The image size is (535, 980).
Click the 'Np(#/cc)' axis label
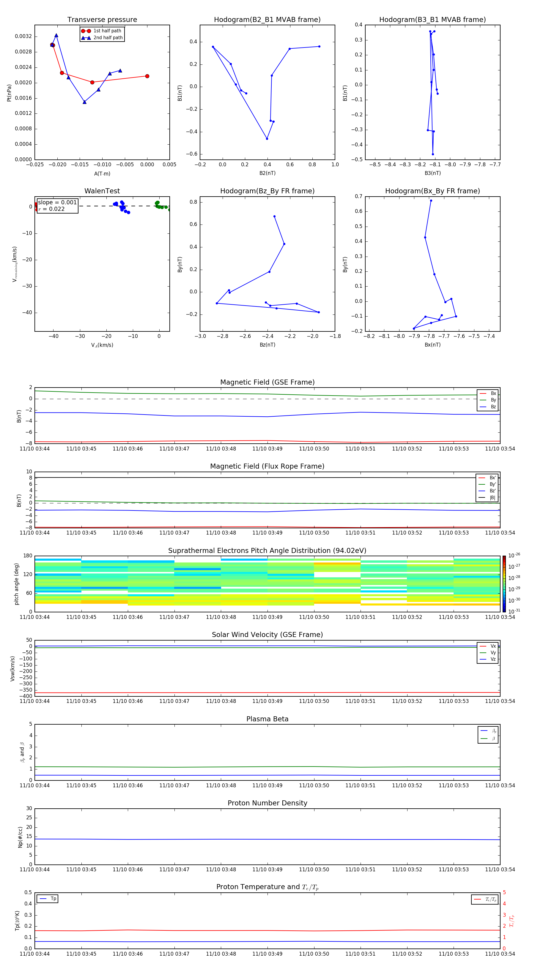[20, 837]
